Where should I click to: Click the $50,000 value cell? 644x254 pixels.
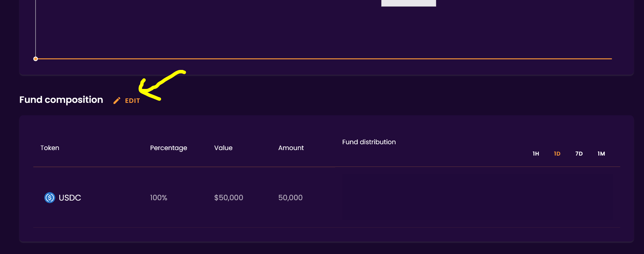[x=229, y=198]
